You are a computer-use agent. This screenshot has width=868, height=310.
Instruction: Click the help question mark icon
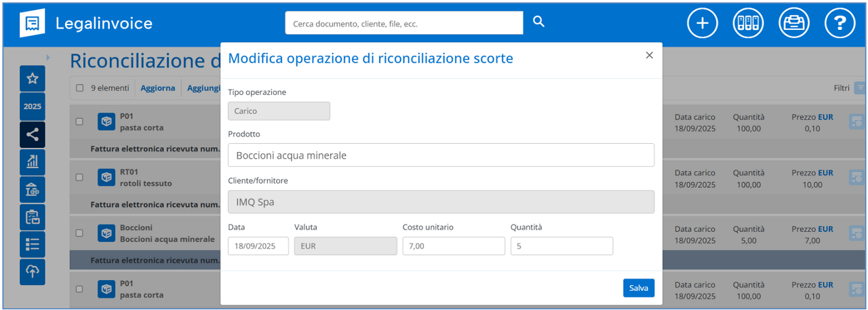click(x=840, y=23)
